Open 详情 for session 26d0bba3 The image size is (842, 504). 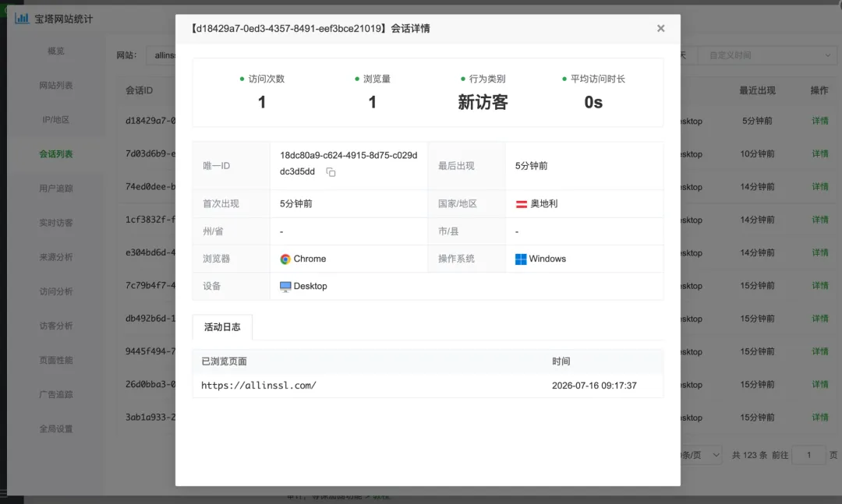[x=819, y=384]
